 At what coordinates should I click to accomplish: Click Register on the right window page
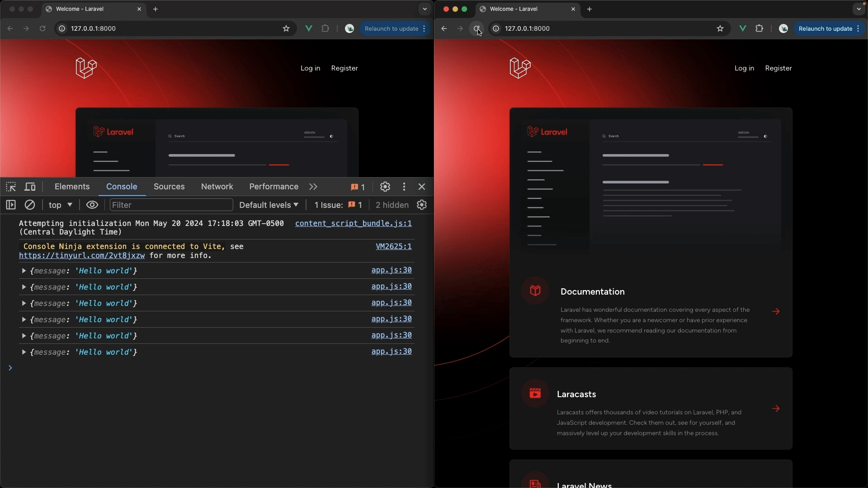(778, 68)
